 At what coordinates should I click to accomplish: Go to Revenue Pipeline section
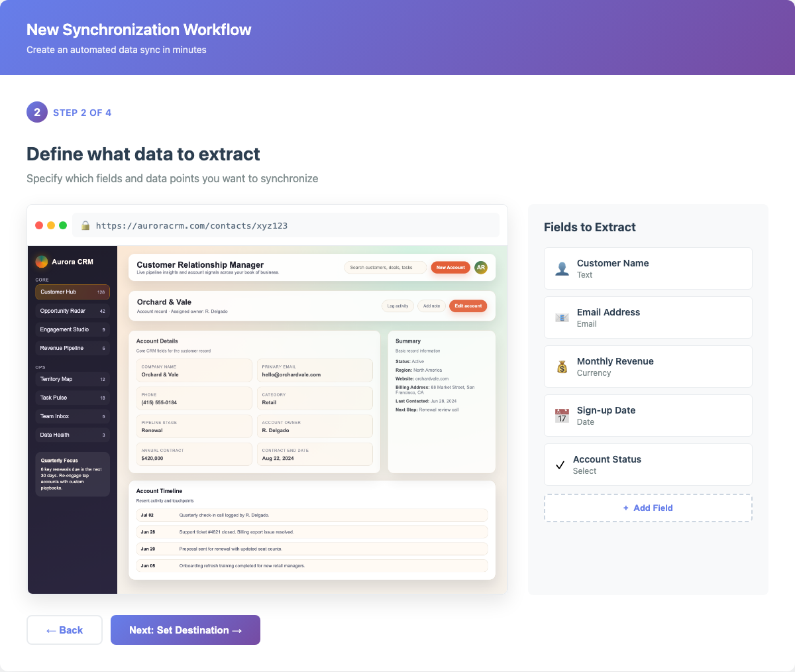[x=72, y=348]
